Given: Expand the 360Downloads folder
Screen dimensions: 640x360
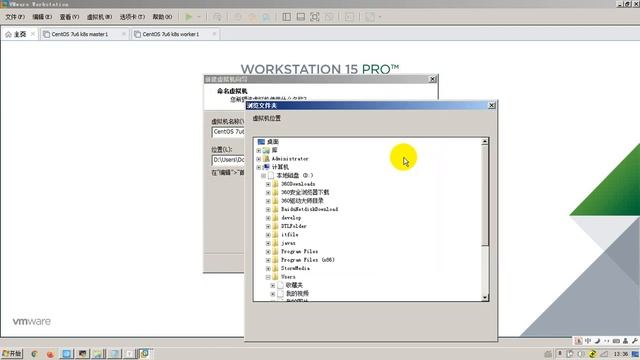Looking at the screenshot, I should coord(268,184).
